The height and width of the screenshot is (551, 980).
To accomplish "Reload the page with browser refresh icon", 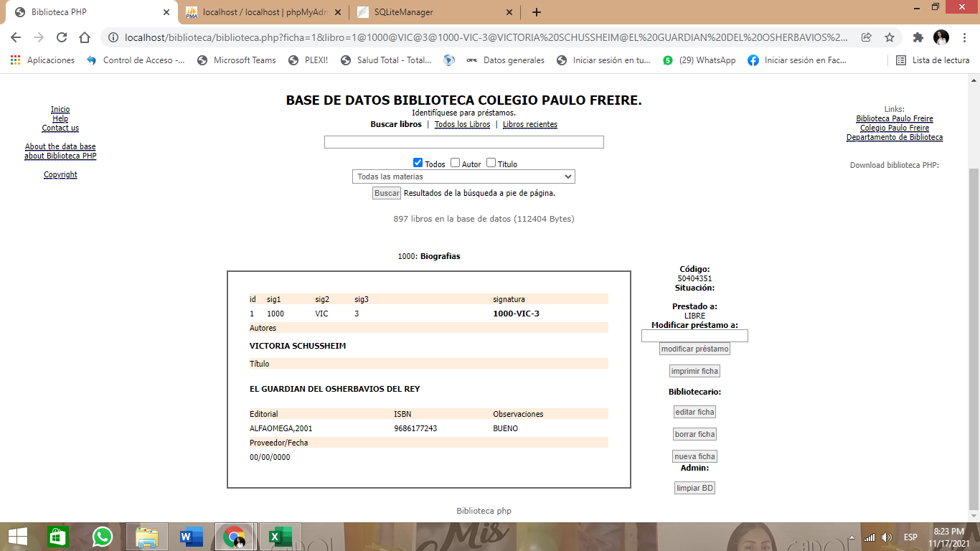I will click(x=62, y=37).
